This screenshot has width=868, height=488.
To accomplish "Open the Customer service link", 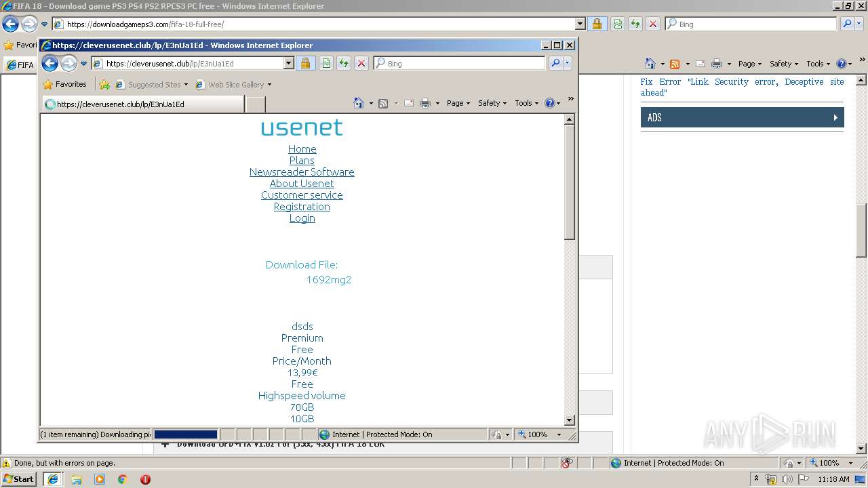I will click(x=302, y=195).
